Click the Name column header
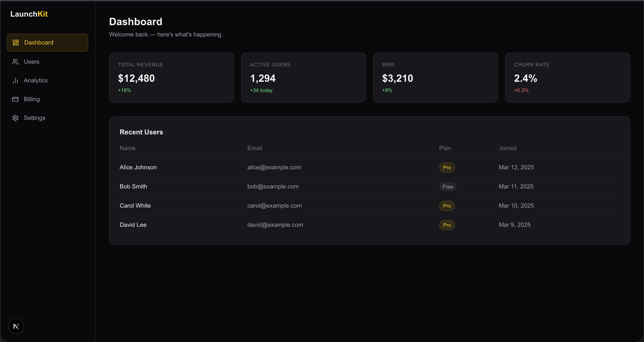Screen dimensions: 644x342 click(x=128, y=148)
